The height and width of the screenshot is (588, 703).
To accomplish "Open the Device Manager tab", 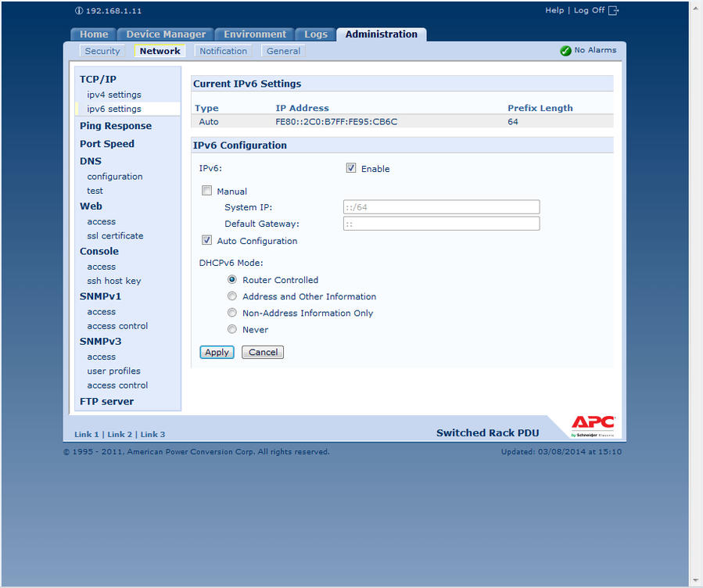I will pyautogui.click(x=166, y=34).
